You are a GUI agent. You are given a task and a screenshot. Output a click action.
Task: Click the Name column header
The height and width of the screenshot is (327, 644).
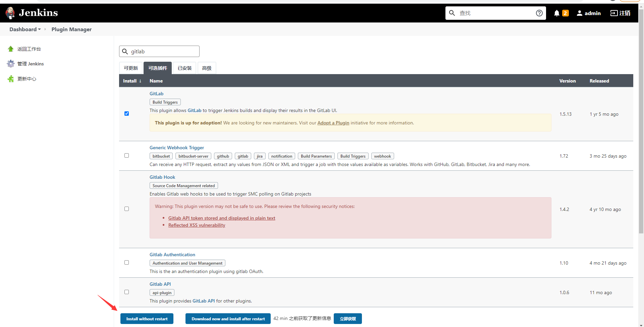pos(156,81)
